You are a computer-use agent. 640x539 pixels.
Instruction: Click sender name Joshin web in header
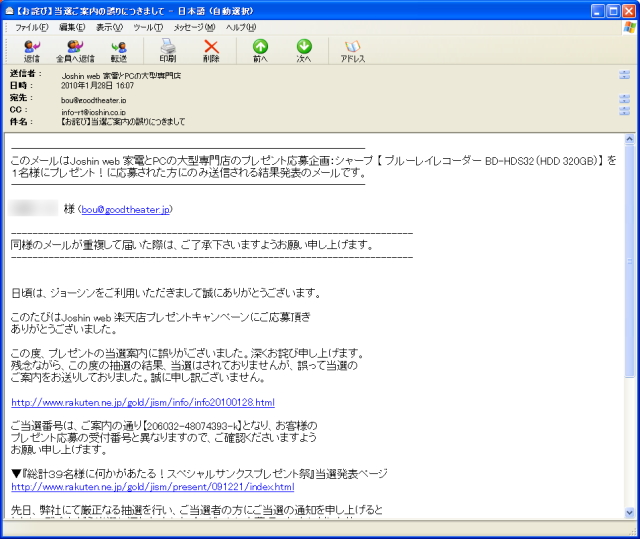tap(121, 75)
